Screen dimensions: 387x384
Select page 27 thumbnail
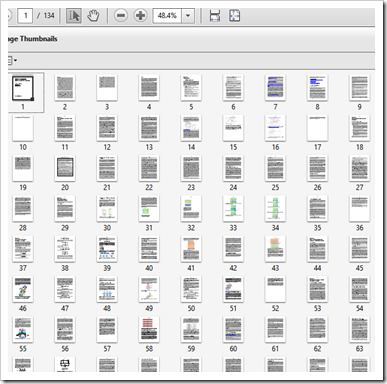(x=359, y=169)
